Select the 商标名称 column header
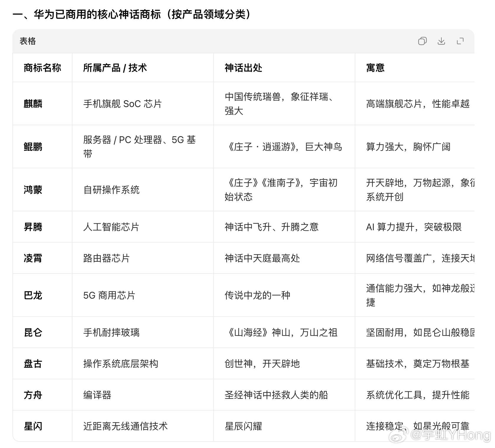This screenshot has width=495, height=448. pyautogui.click(x=42, y=68)
